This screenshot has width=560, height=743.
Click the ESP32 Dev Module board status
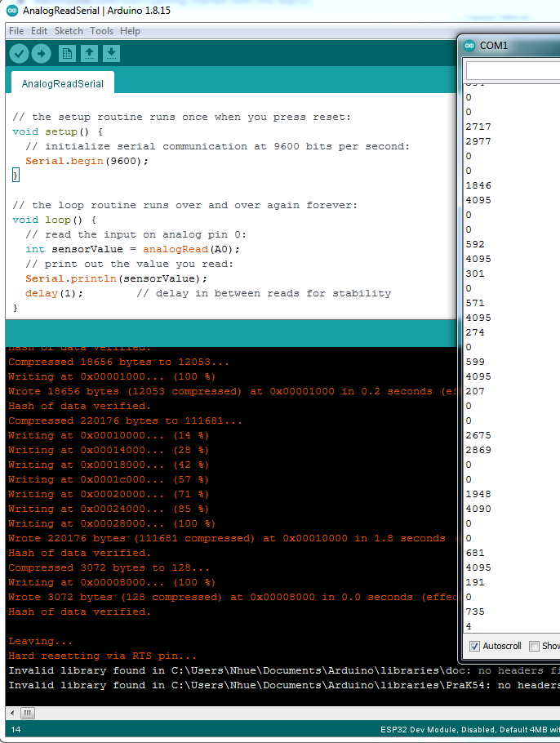(470, 730)
